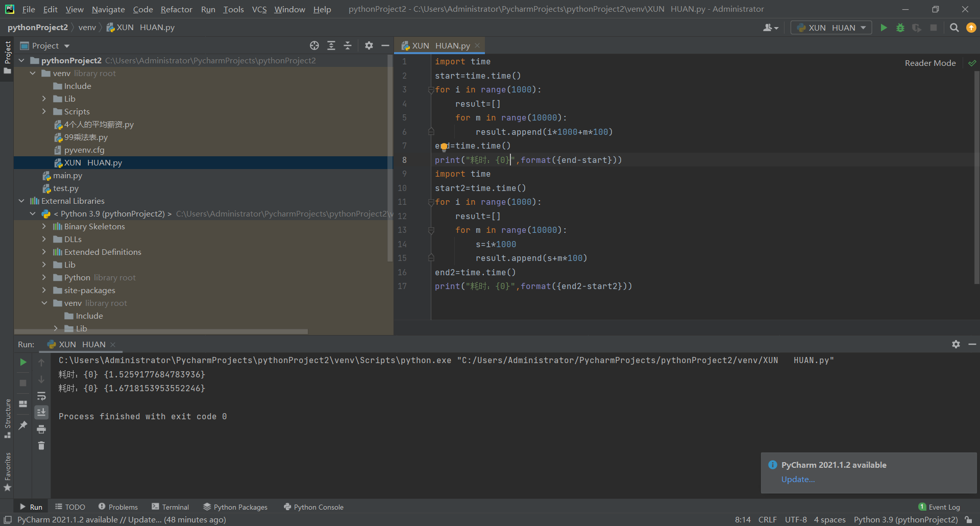Toggle the Structure side tool window

click(7, 419)
